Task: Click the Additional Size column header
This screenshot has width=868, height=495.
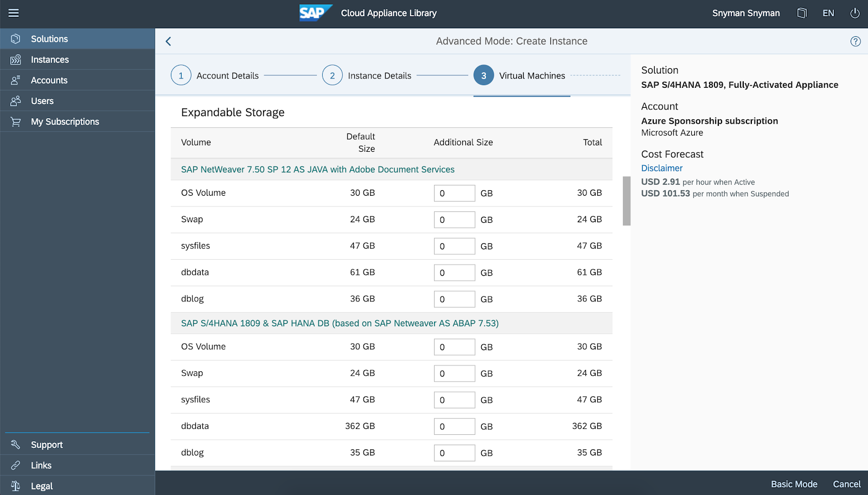Action: (463, 143)
